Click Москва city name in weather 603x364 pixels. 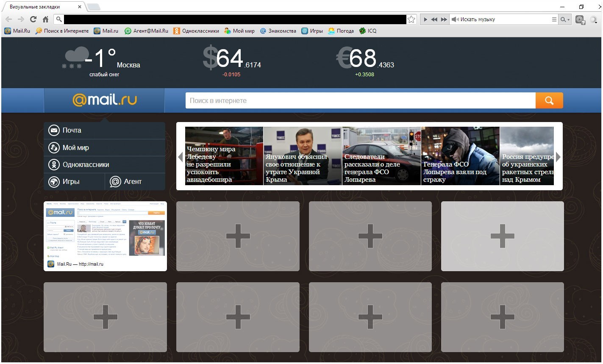pos(128,65)
